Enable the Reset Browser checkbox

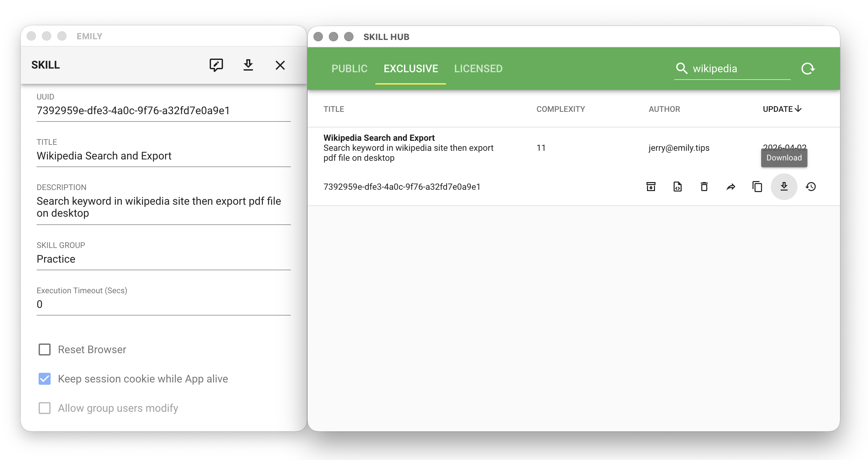[x=45, y=349]
